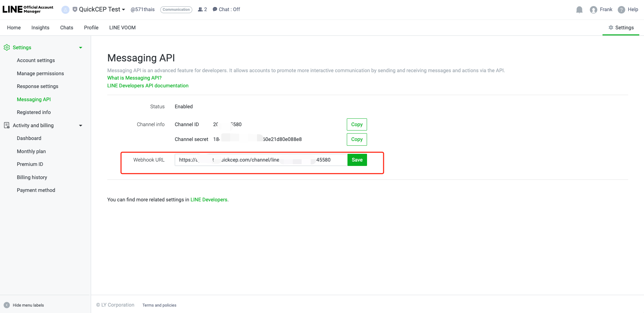Switch to the Chats tab
This screenshot has height=313, width=644.
click(x=67, y=28)
